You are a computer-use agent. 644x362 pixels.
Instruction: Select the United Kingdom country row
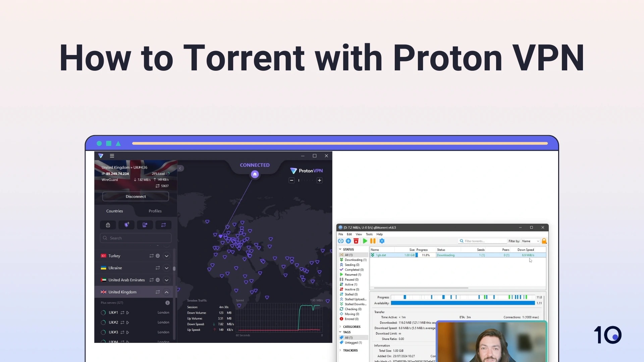click(133, 292)
